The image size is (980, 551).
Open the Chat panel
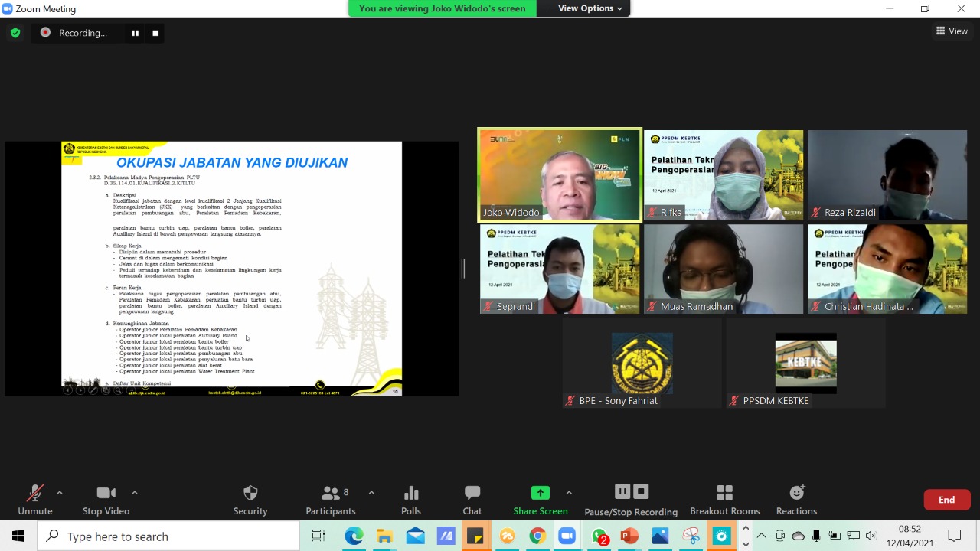[472, 500]
